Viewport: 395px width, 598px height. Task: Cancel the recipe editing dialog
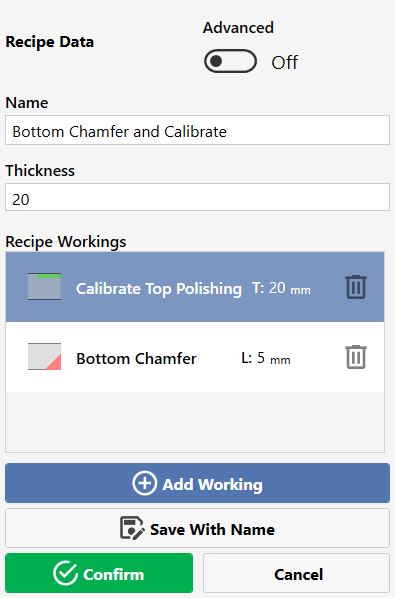[x=296, y=573]
